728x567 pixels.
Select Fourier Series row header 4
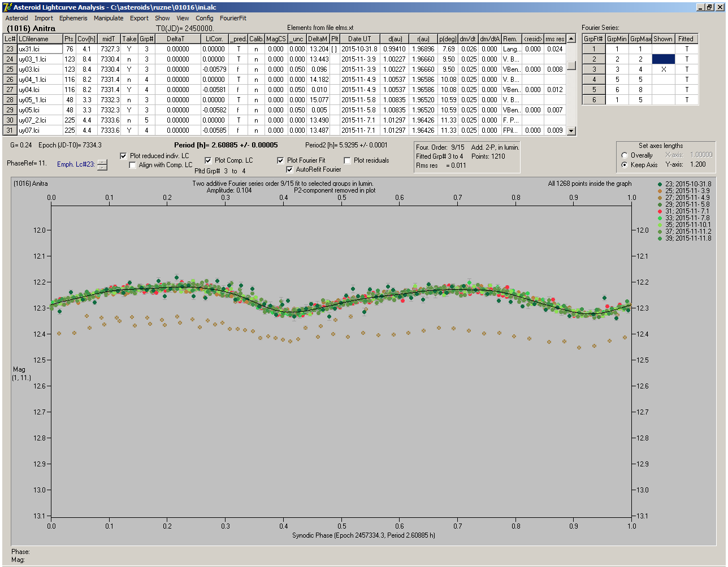[594, 80]
